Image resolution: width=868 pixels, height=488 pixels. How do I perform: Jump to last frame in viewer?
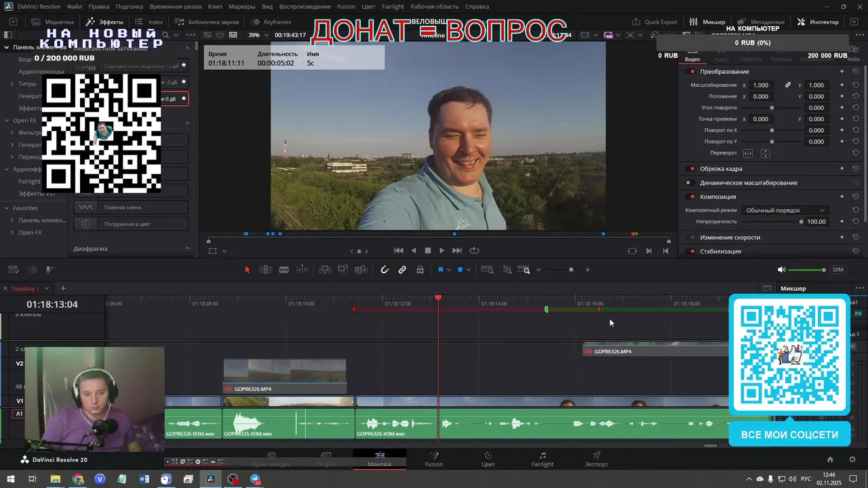point(457,251)
